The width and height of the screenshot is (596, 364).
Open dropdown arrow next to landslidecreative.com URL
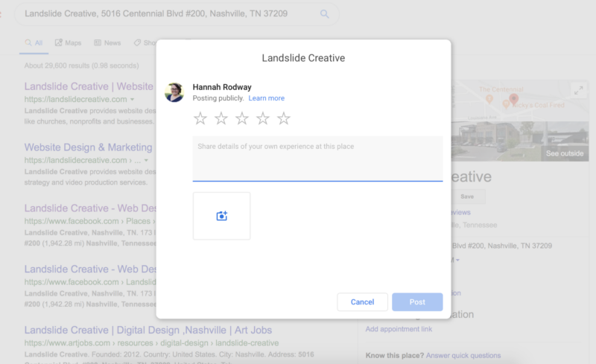pos(133,100)
